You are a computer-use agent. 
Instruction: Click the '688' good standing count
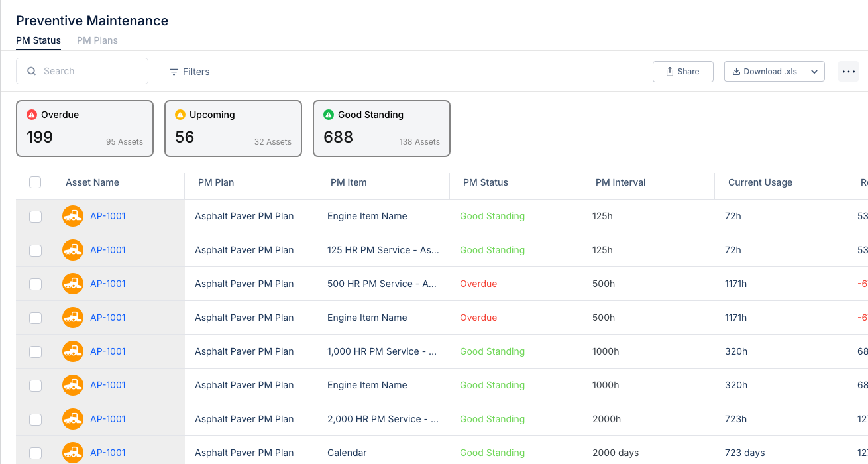pyautogui.click(x=338, y=137)
